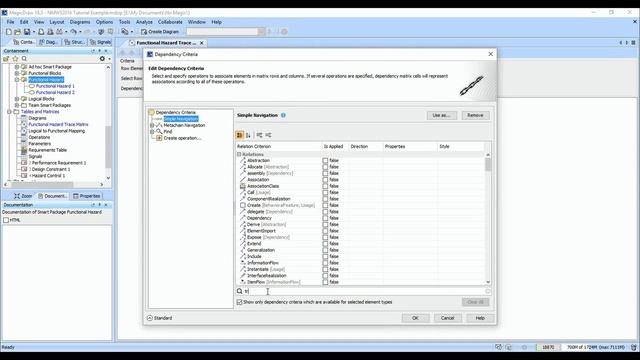Select Functional Hazard 1 in tree
This screenshot has height=360, width=640.
[55, 86]
